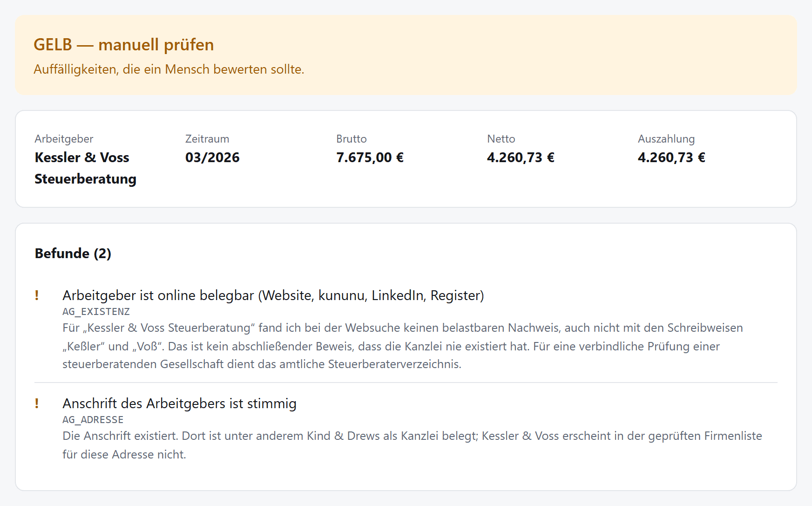812x506 pixels.
Task: Select the text 'Auffälligkeiten, die ein Mensch bewerten sollte.'
Action: (169, 69)
